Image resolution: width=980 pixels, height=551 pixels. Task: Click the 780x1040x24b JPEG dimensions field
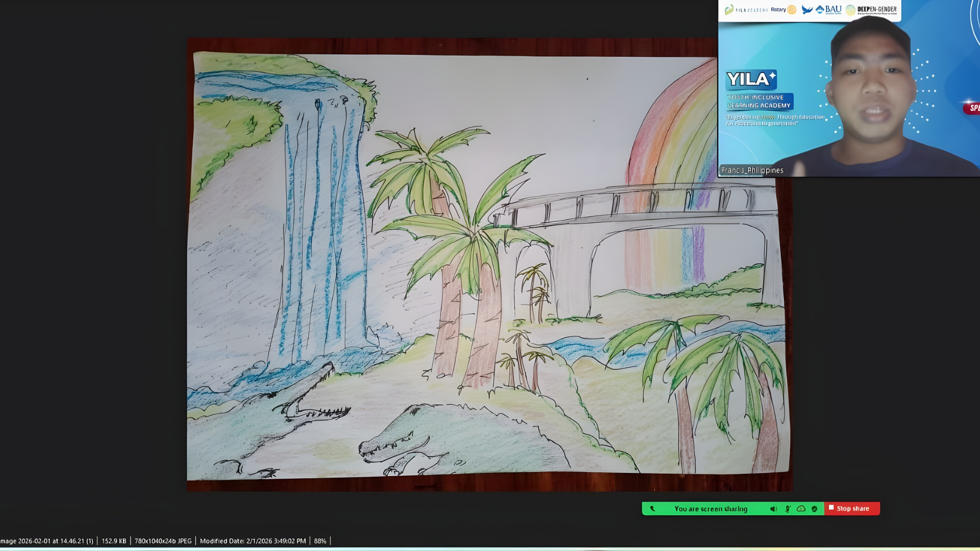tap(163, 541)
